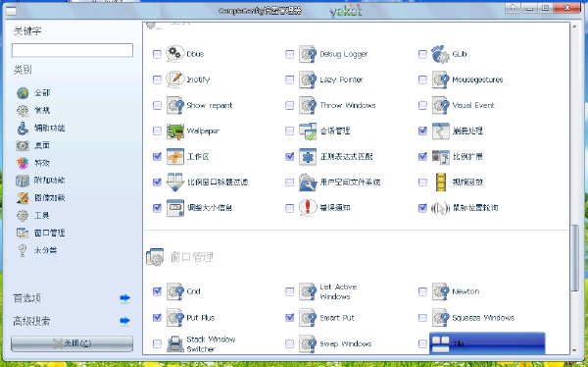
Task: Enable the Squeeze Windows checkbox
Action: pyautogui.click(x=422, y=318)
